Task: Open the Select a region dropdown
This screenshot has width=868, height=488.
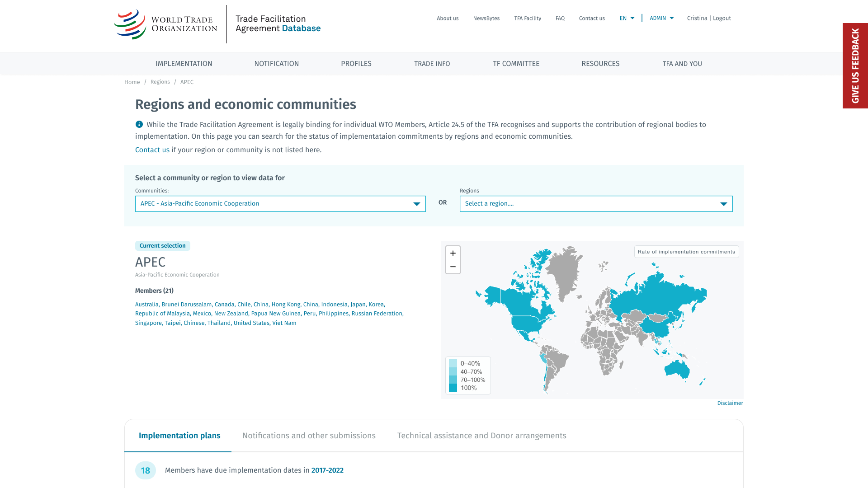Action: [596, 203]
